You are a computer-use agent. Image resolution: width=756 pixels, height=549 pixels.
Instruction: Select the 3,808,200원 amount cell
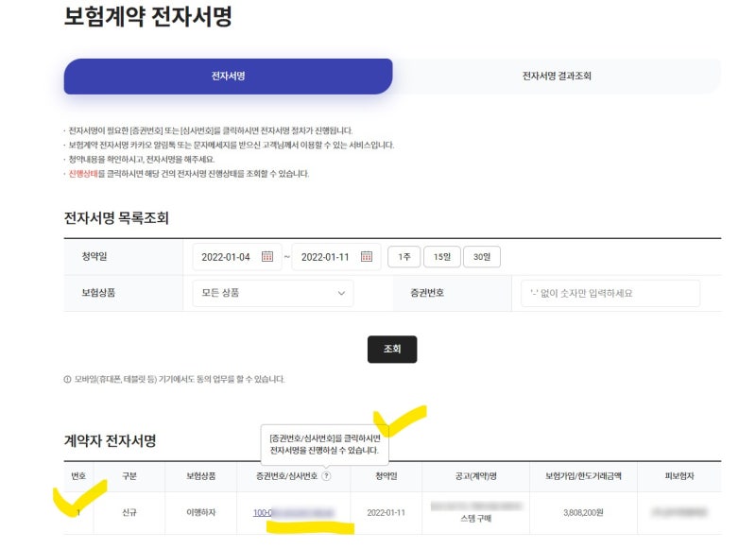click(583, 513)
